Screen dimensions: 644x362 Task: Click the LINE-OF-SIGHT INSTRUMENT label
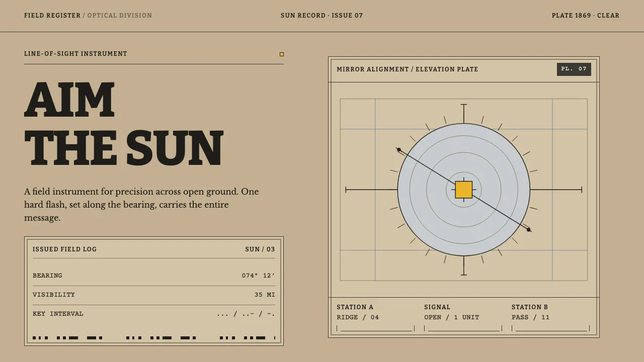coord(75,54)
